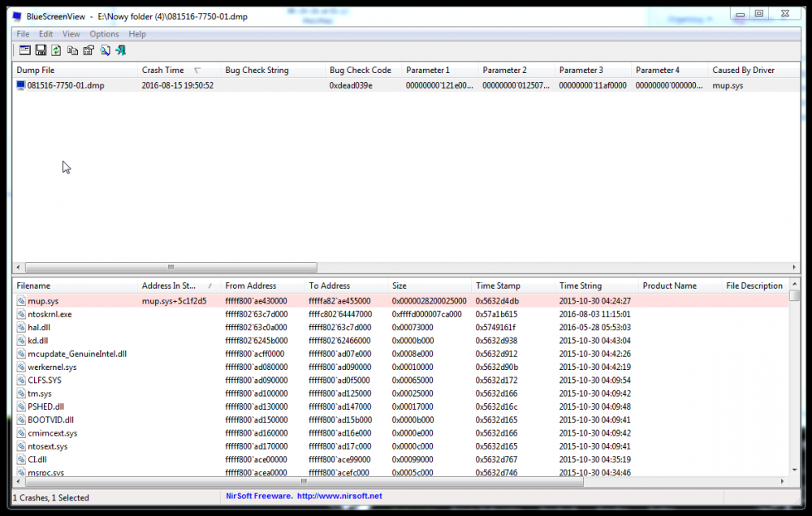This screenshot has height=516, width=812.
Task: Refresh the crash list via toolbar icon
Action: click(x=56, y=50)
